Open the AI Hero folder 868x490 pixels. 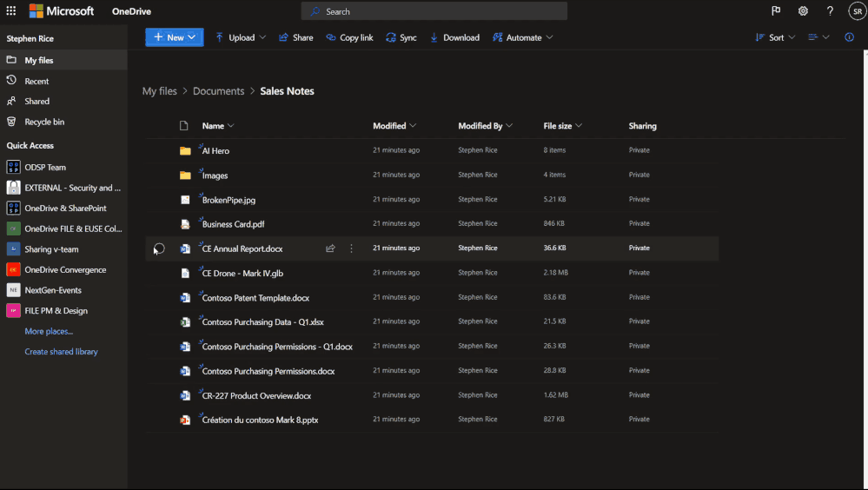coord(215,151)
